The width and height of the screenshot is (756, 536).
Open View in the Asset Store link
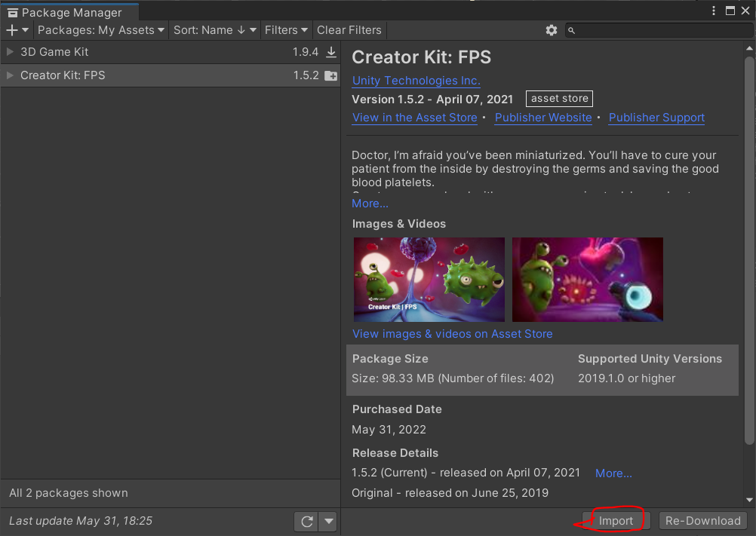coord(415,118)
